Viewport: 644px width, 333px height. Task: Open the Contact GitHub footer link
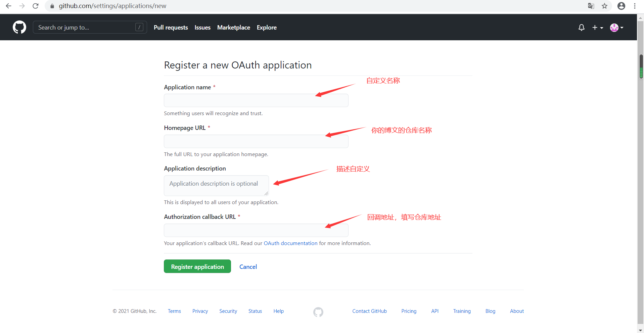[x=369, y=311]
